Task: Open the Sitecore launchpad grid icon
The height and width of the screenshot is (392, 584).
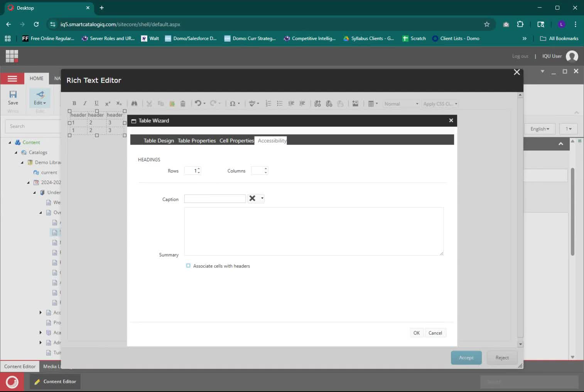Action: 12,56
